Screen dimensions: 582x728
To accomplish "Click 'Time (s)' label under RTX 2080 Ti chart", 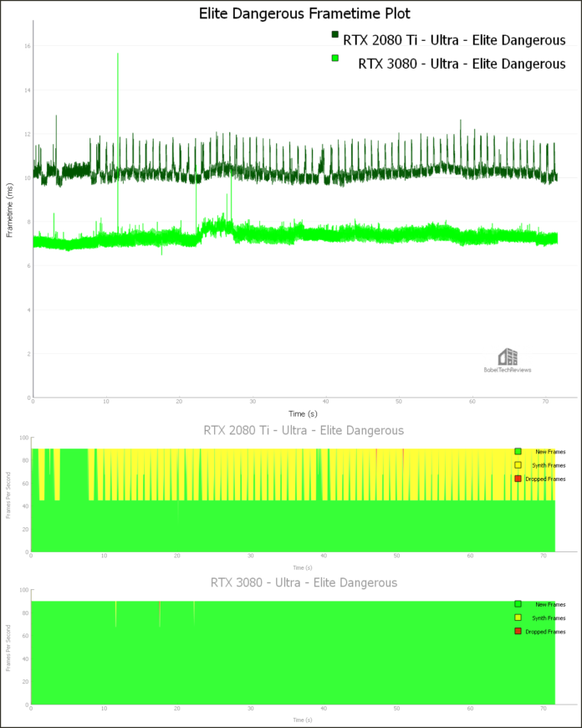I will [x=303, y=567].
